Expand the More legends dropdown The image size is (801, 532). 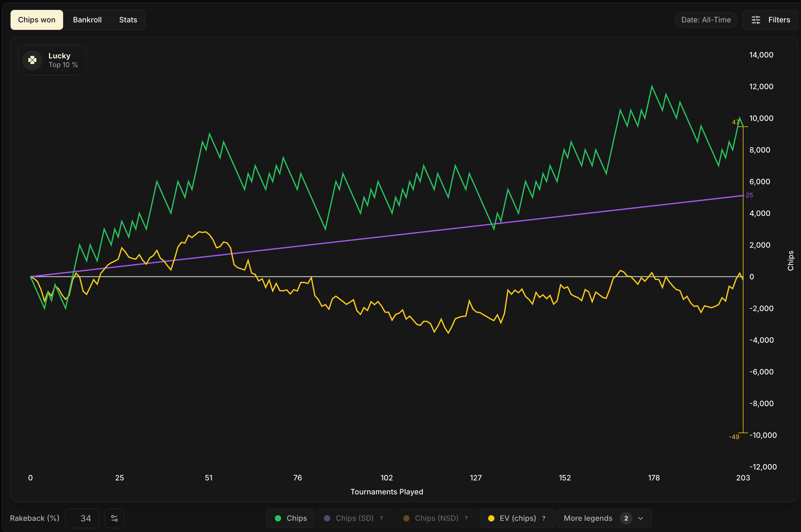(588, 518)
